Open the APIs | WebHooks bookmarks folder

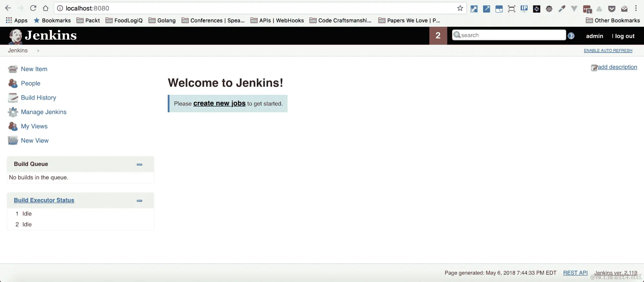click(x=277, y=20)
